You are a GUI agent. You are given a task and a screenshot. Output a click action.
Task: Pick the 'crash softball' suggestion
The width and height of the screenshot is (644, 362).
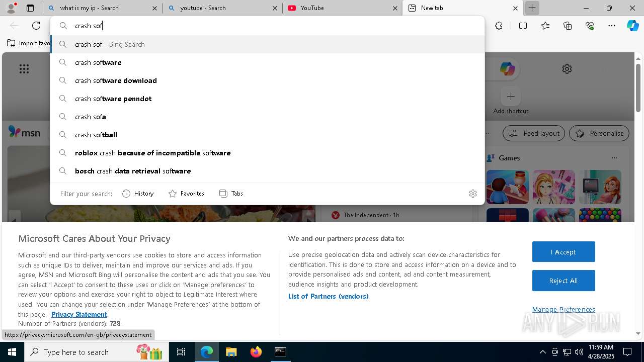268,135
